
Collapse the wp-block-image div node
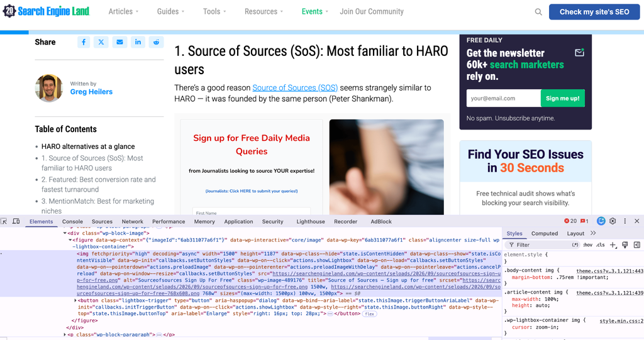click(x=65, y=233)
